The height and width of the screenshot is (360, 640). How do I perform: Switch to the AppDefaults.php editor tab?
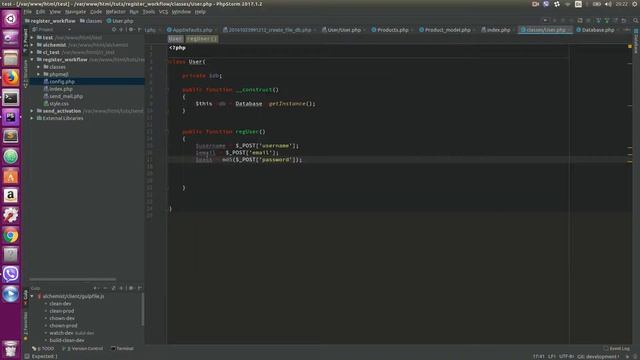click(192, 30)
